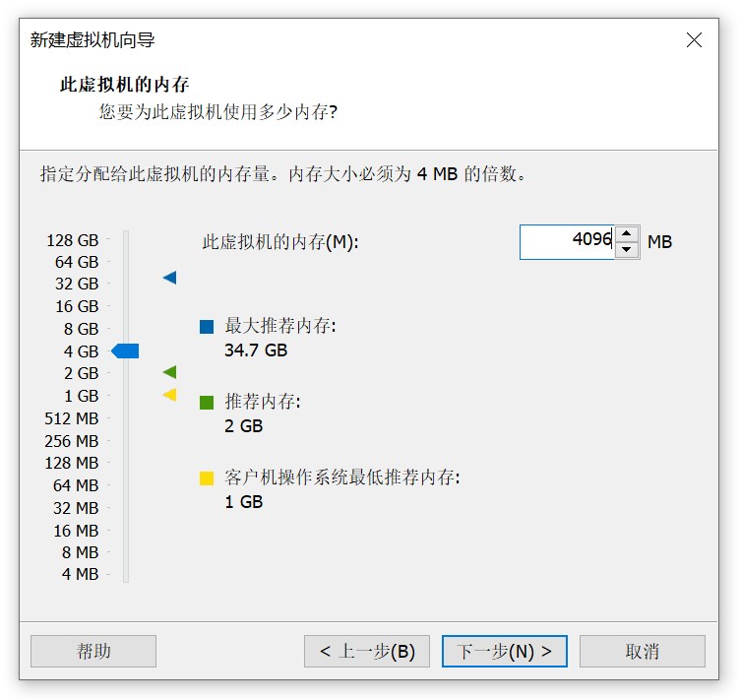Click the 128 MB slider label

click(72, 463)
